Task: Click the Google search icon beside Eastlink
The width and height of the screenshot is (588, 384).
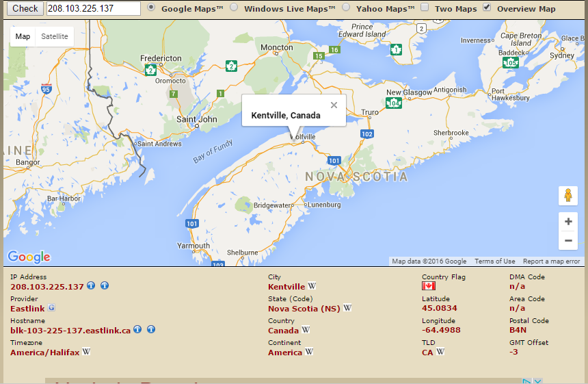Action: (x=51, y=308)
